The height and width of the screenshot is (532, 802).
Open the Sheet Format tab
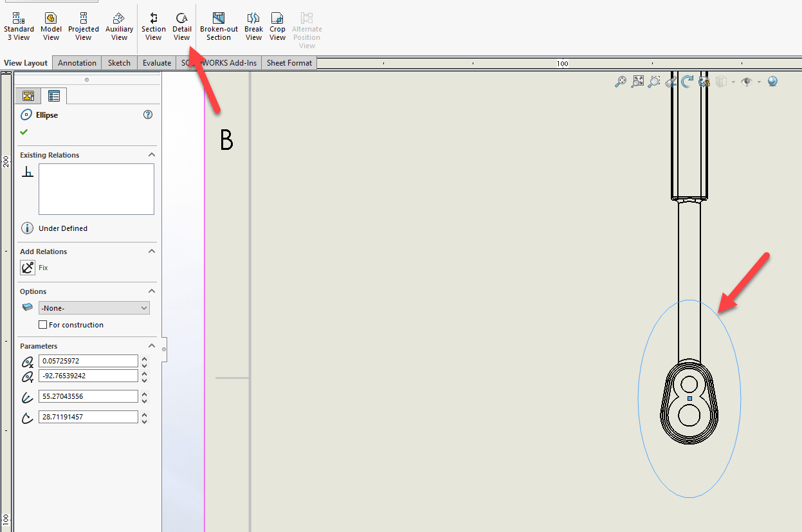pos(289,62)
